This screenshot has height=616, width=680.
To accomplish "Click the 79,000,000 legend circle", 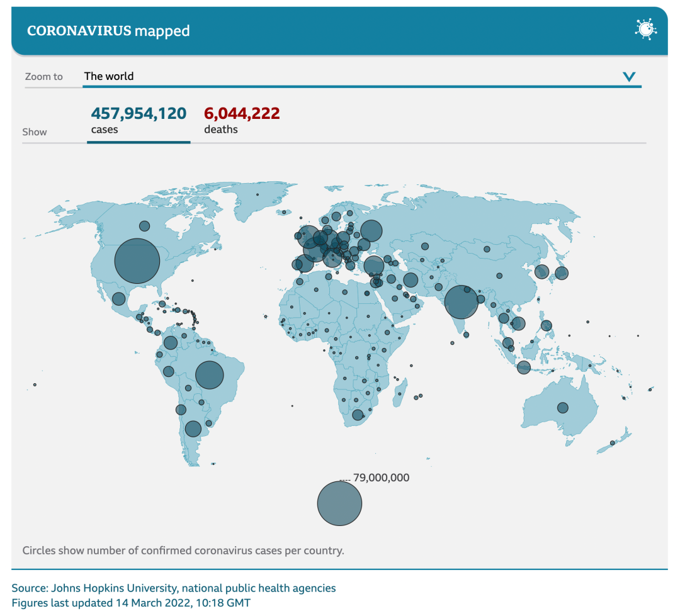I will [339, 503].
